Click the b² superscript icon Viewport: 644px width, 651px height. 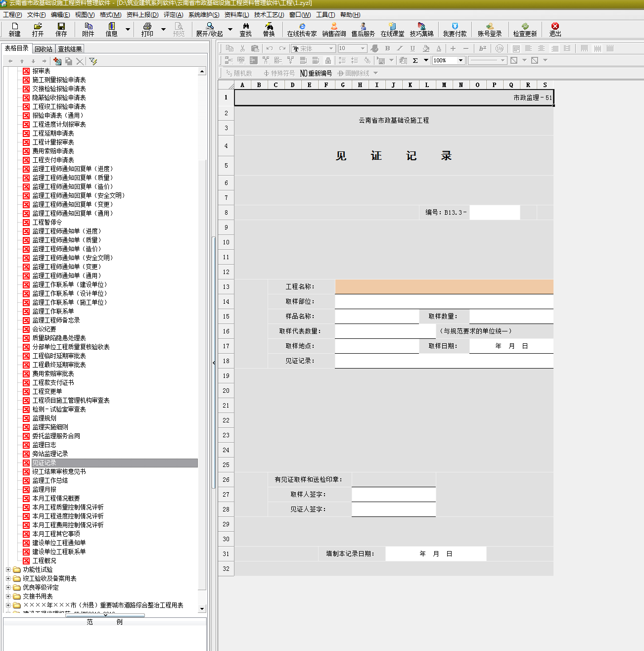click(483, 48)
